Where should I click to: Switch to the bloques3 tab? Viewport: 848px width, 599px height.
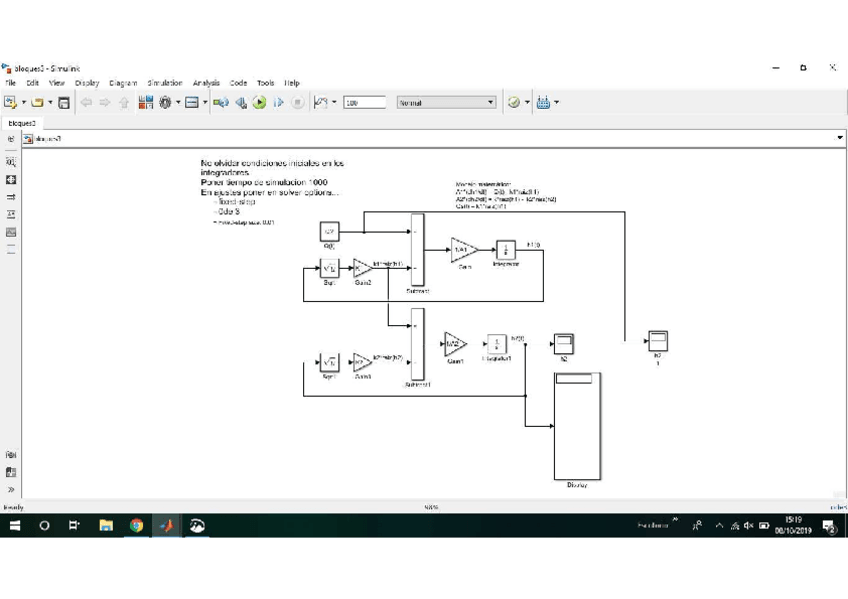tap(21, 123)
